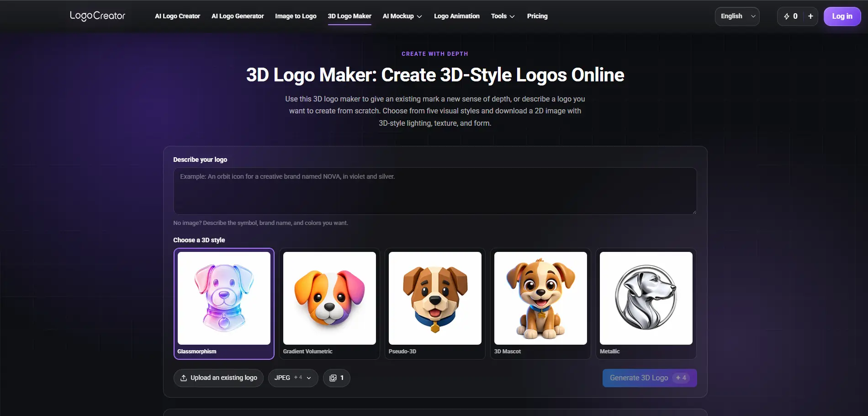Select the 3D Logo Maker tab
The image size is (868, 416).
pos(349,16)
